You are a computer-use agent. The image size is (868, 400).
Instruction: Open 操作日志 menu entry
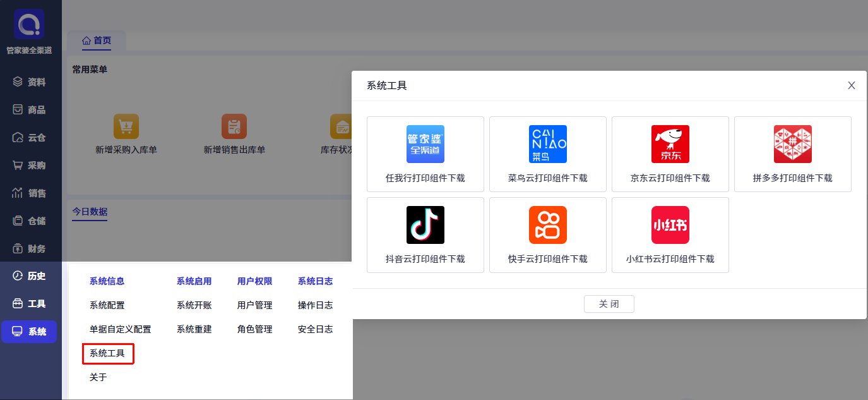(316, 305)
